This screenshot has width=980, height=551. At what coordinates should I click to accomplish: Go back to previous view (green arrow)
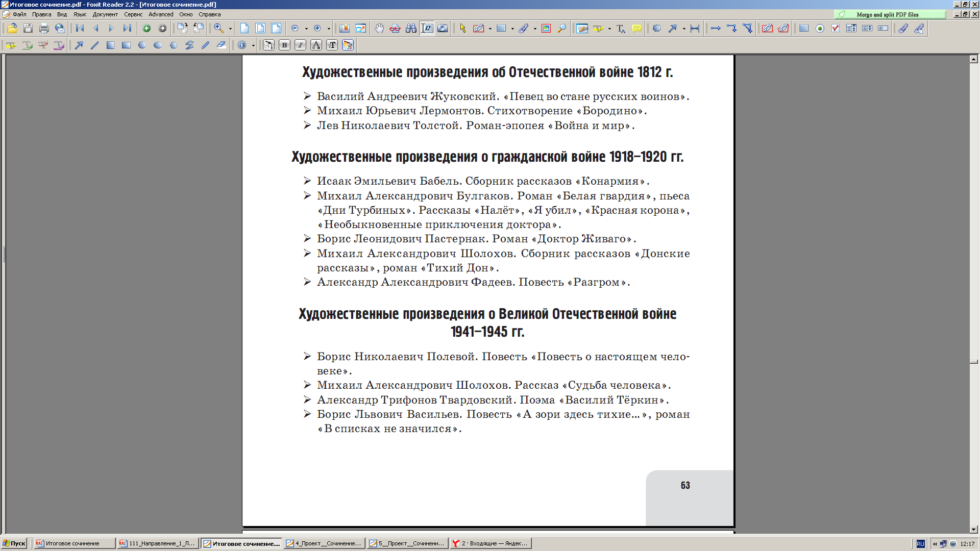146,29
